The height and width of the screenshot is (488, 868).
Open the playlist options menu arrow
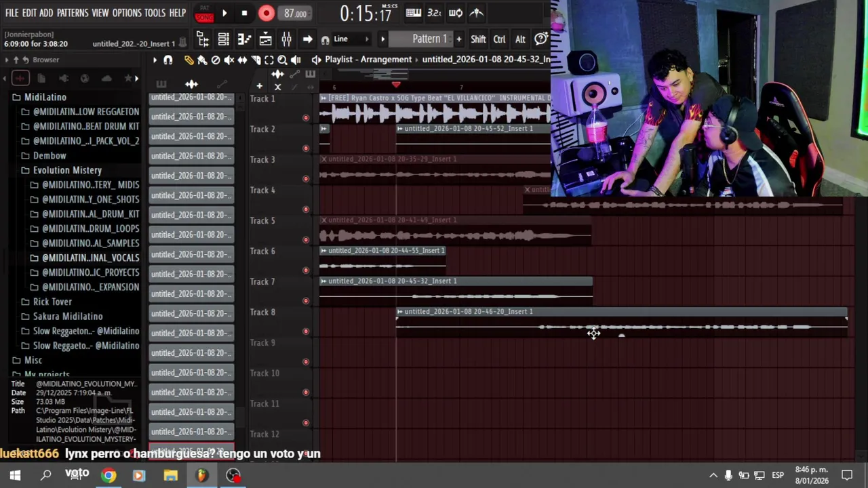click(x=155, y=60)
